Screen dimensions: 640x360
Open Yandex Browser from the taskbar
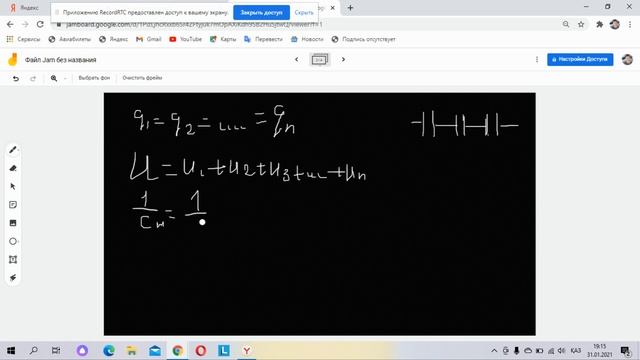pyautogui.click(x=247, y=351)
